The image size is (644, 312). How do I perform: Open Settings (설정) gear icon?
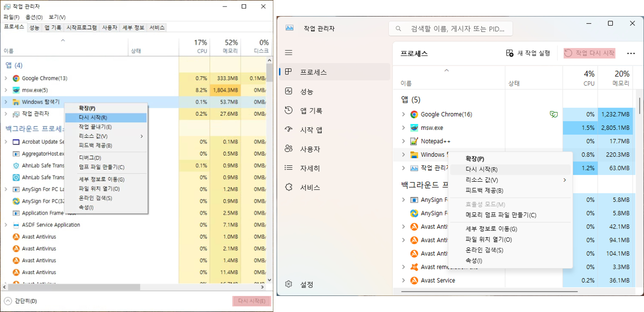(x=288, y=284)
